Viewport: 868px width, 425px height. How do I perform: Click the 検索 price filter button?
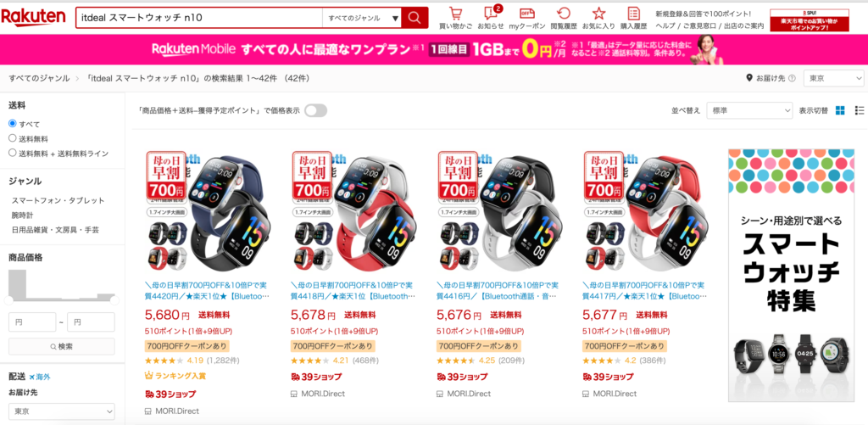tap(61, 346)
